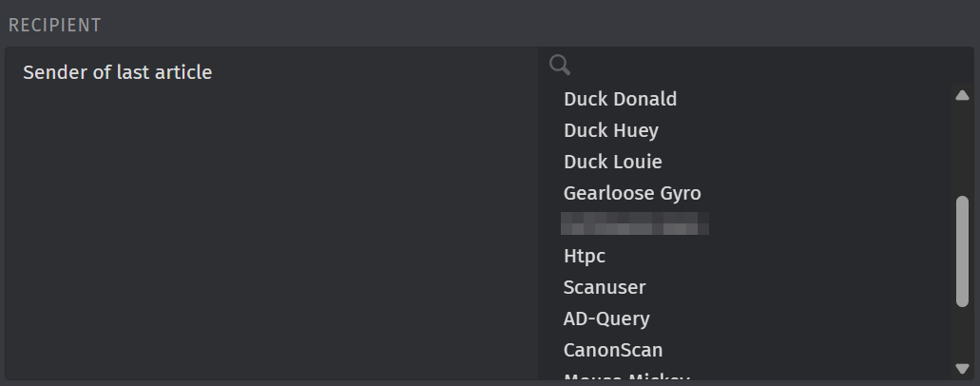Click scrollbar track below the thumb
This screenshot has width=980, height=386.
(x=962, y=333)
